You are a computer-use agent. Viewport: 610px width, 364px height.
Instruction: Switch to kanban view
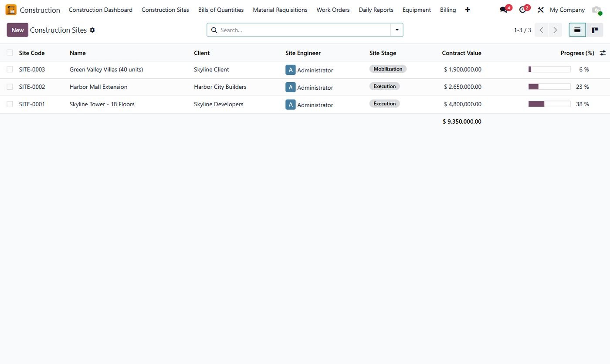point(594,30)
